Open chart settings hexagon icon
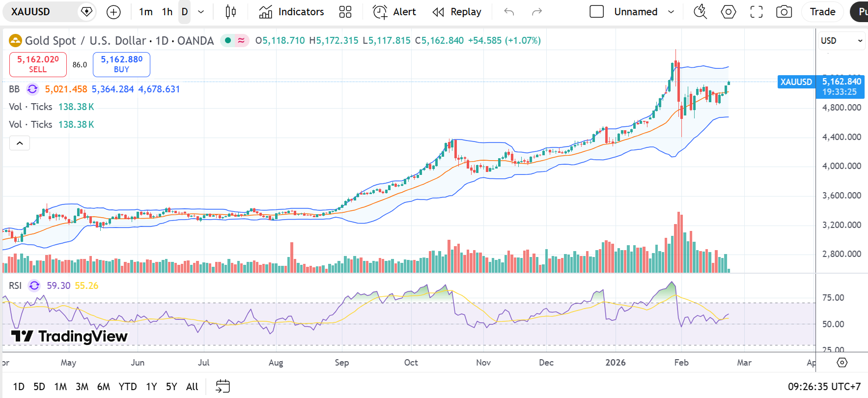The width and height of the screenshot is (868, 398). click(x=728, y=12)
